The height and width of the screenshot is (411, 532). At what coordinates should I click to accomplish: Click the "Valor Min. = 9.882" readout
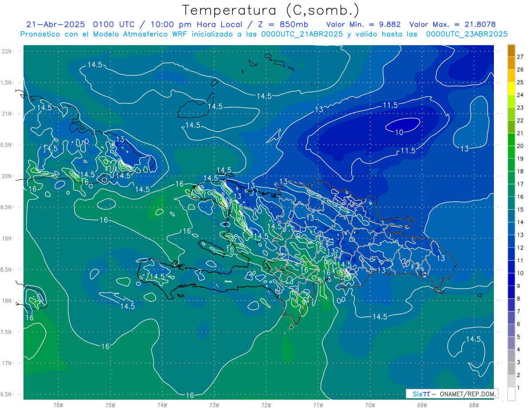363,24
